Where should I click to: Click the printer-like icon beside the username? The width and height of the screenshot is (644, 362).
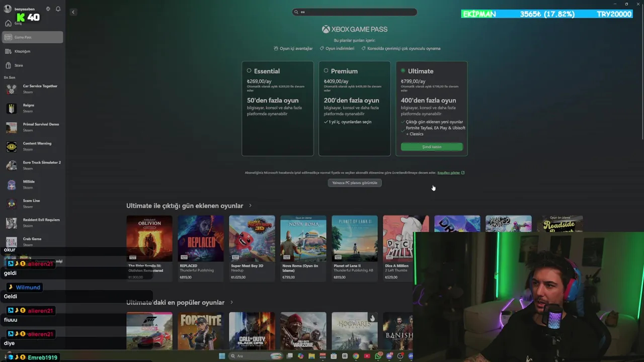48,9
